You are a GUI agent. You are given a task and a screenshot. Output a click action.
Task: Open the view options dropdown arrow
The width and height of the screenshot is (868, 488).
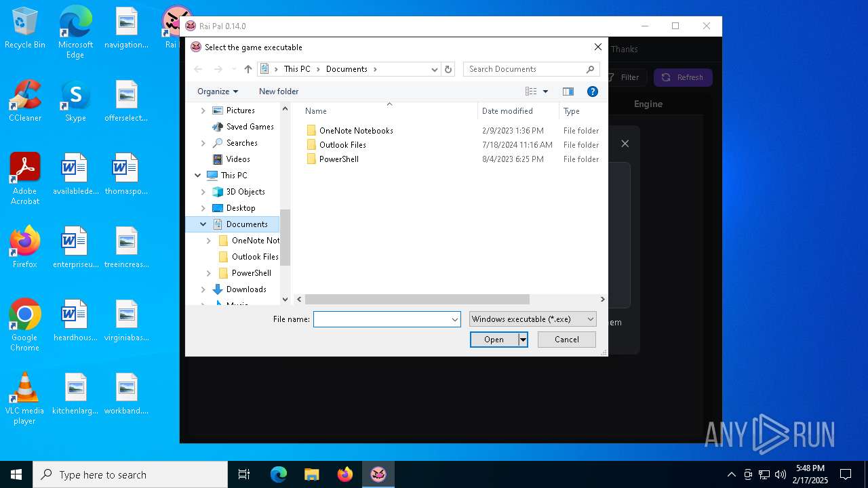[545, 91]
